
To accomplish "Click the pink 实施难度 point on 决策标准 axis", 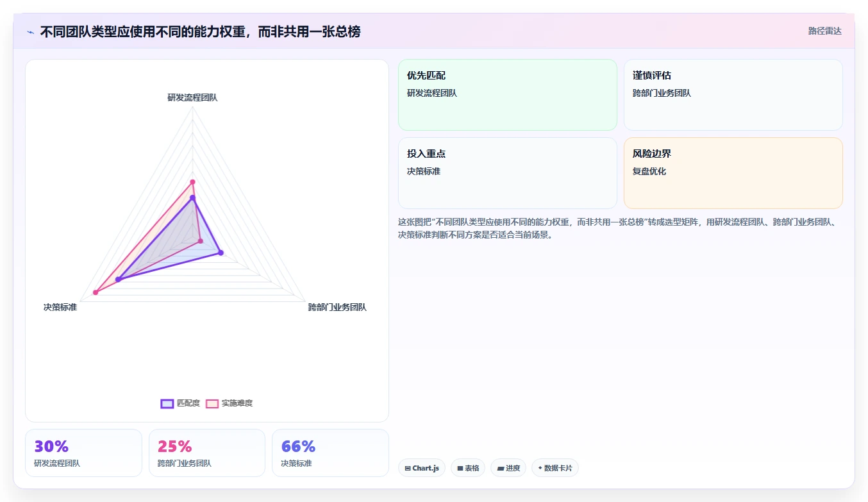I will tap(96, 292).
